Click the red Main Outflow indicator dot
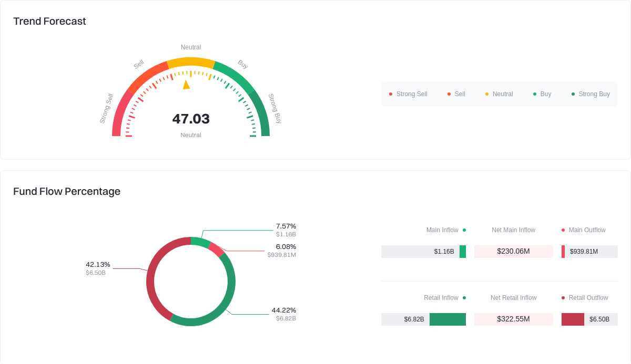Screen dimensions: 631x364 [x=564, y=230]
